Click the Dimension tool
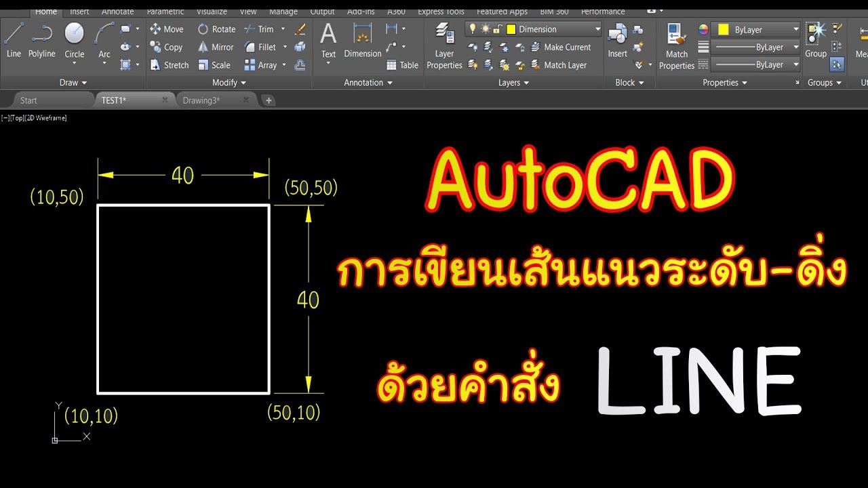The height and width of the screenshot is (488, 868). tap(363, 40)
